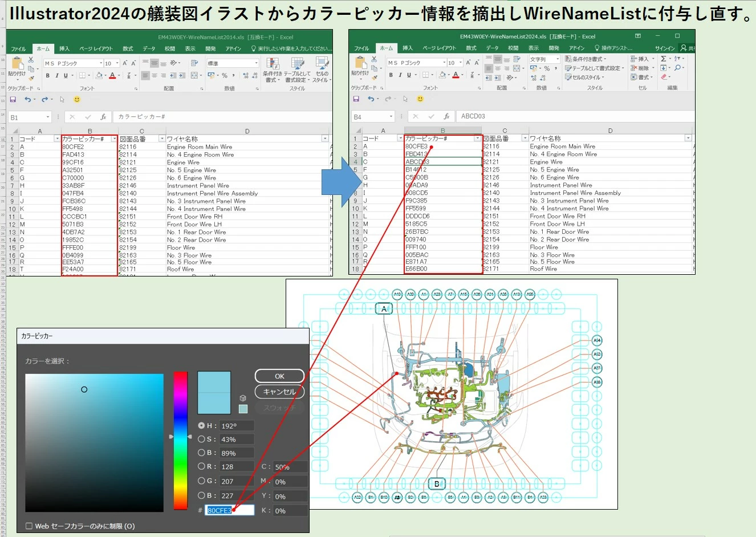Viewport: 756px width, 537px height.
Task: Open the font name dropdown in WireNameList2014 window
Action: [101, 63]
